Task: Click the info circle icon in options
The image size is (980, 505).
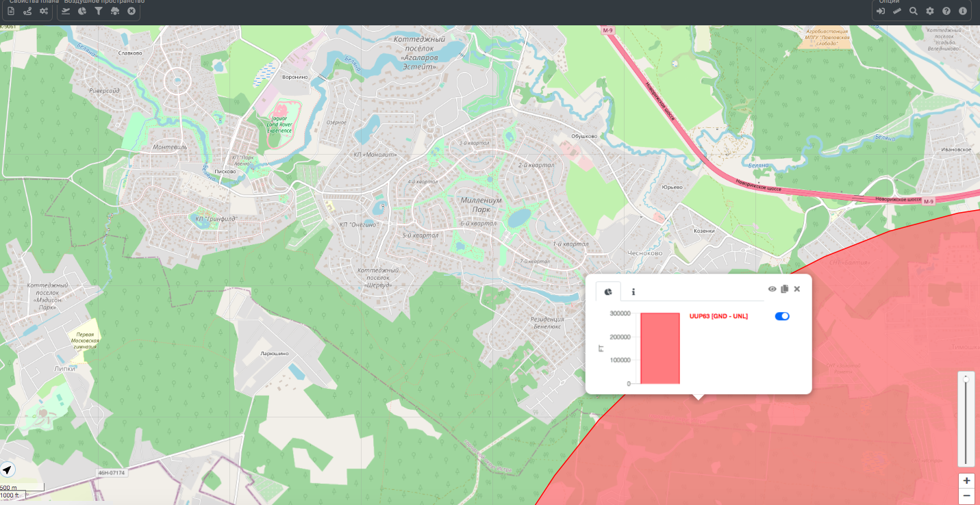Action: pyautogui.click(x=963, y=11)
